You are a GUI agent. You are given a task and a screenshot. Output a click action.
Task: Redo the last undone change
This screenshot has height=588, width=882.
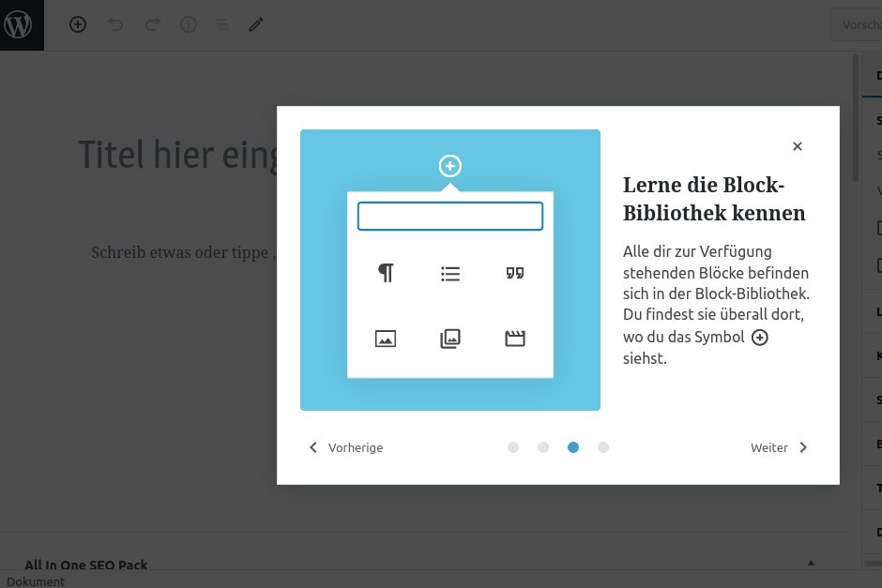point(152,24)
